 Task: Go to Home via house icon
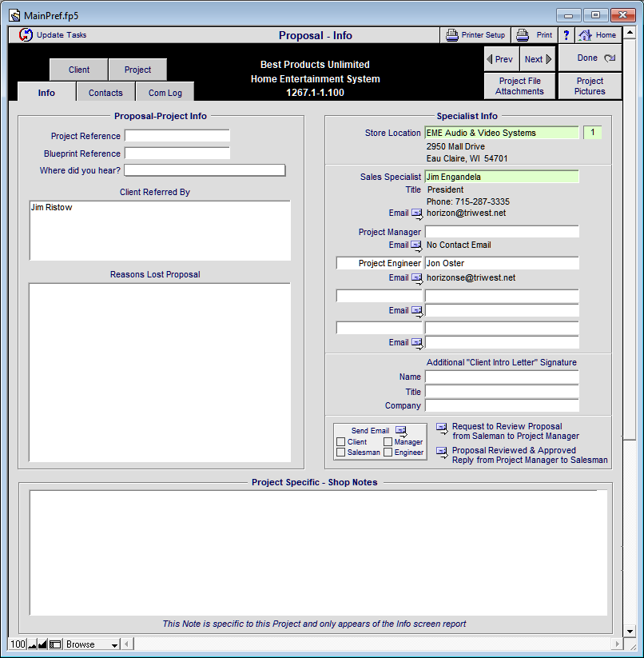[x=585, y=35]
